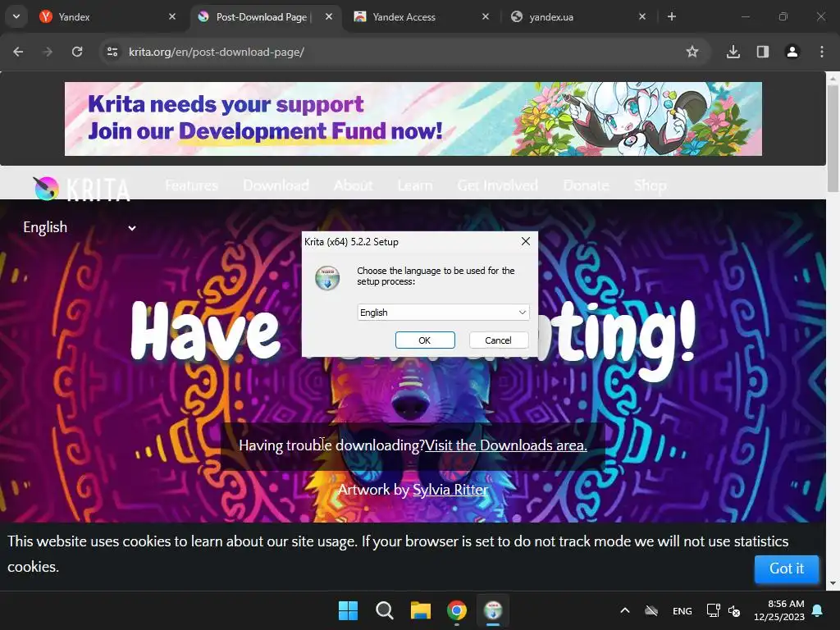This screenshot has height=630, width=840.
Task: Show hidden system tray icons
Action: point(624,610)
